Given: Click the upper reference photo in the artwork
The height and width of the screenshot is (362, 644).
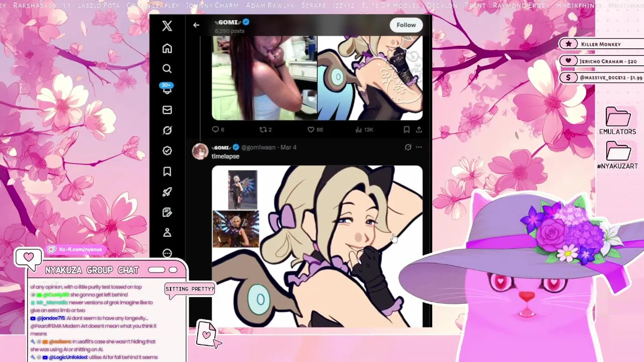Looking at the screenshot, I should (x=243, y=190).
